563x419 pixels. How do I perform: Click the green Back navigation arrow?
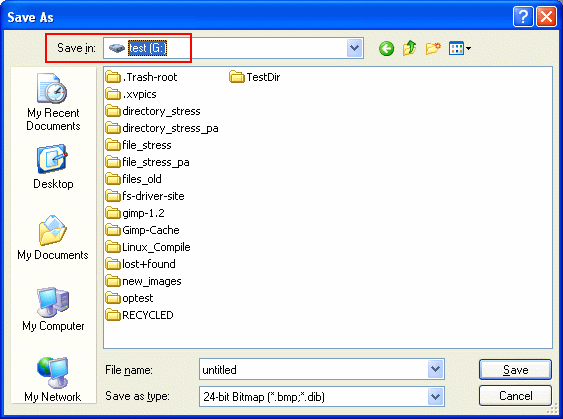[386, 48]
